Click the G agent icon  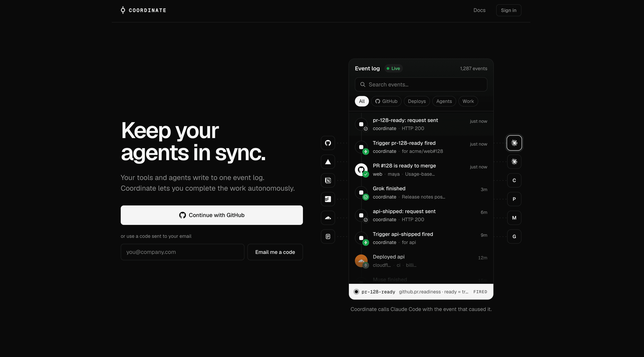514,237
